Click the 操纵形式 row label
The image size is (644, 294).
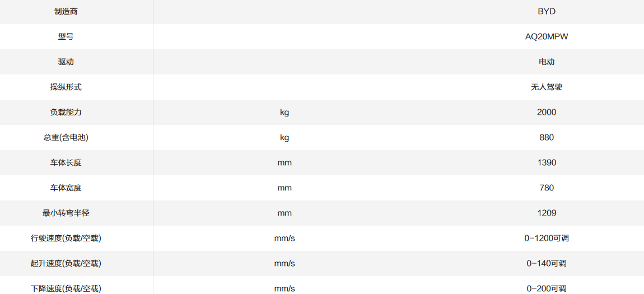66,87
